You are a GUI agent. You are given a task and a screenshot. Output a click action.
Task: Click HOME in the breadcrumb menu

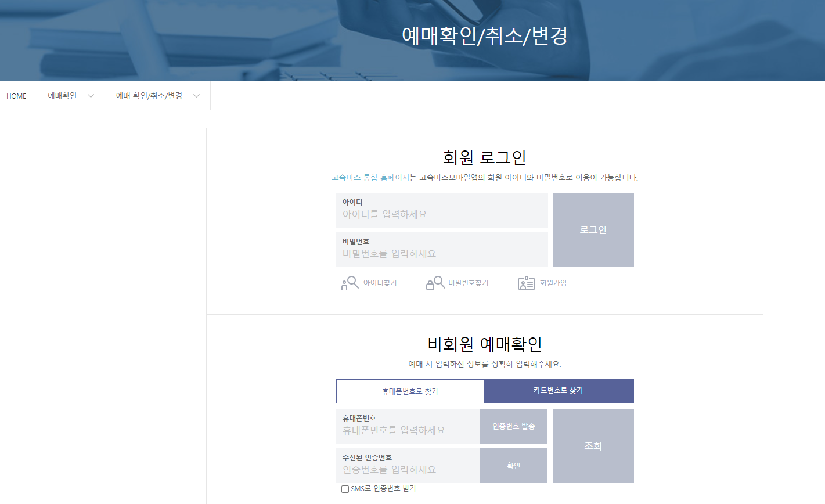tap(16, 95)
